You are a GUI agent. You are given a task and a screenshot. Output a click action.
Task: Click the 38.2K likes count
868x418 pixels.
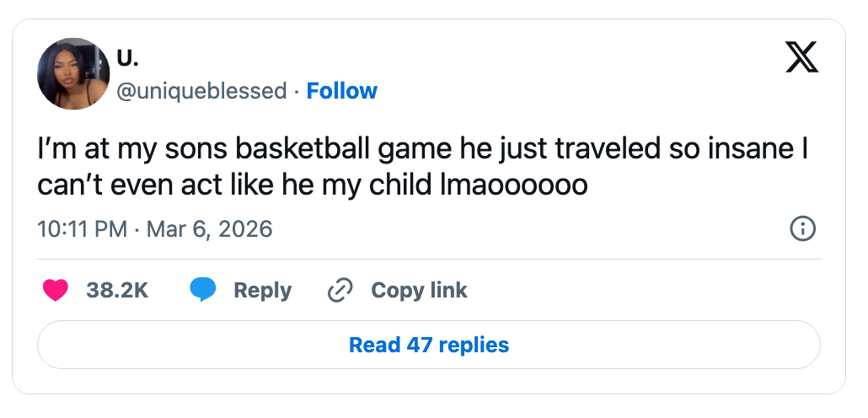117,291
